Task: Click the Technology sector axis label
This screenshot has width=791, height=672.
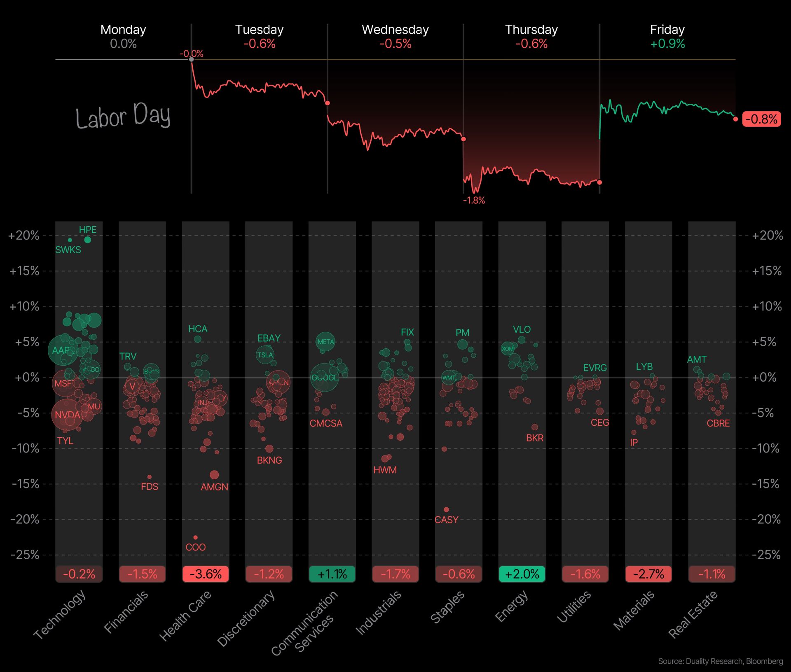Action: click(60, 614)
